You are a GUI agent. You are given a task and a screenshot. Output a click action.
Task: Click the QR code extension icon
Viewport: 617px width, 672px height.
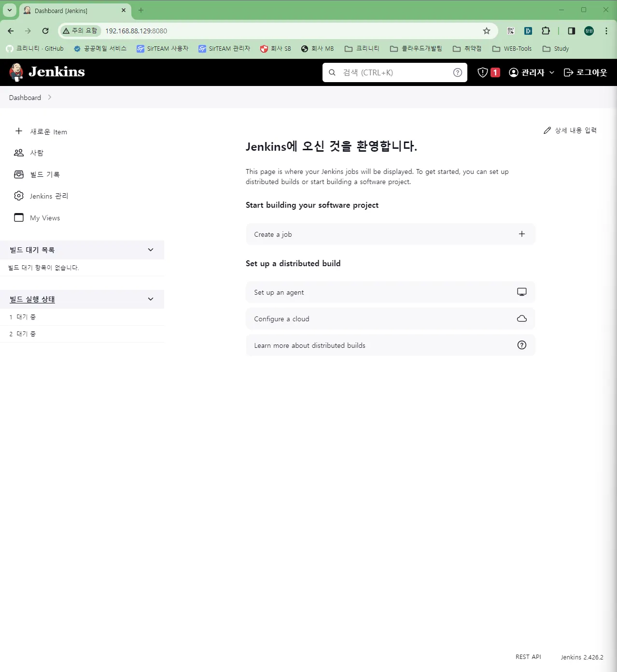click(511, 31)
